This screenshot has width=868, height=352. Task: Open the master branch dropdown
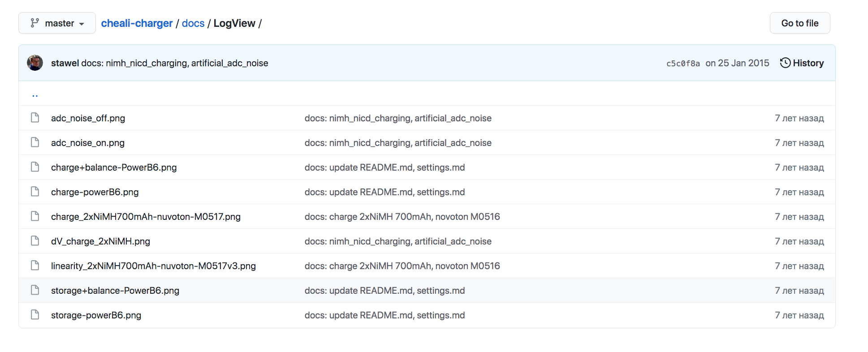[57, 23]
